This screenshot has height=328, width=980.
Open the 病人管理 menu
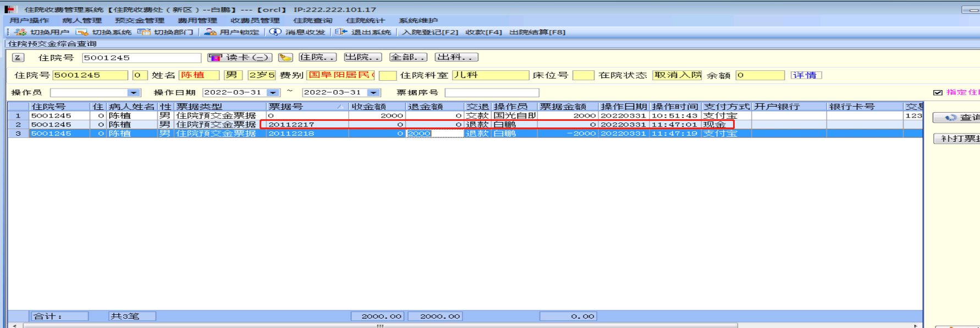(82, 20)
